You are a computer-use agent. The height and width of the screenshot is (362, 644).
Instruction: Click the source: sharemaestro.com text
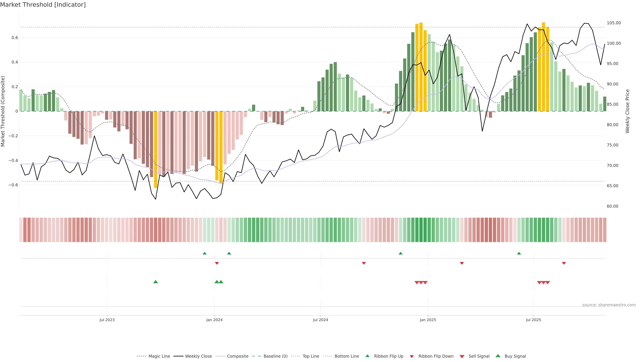pos(609,305)
